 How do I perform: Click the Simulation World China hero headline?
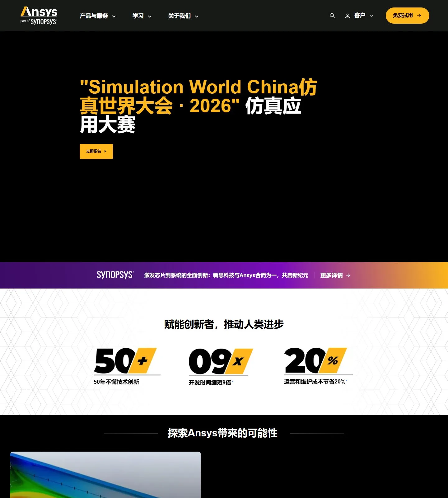point(198,106)
